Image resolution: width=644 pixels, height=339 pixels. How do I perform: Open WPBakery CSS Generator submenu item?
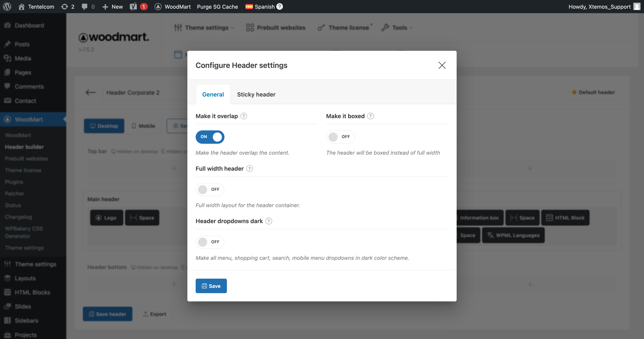click(24, 232)
